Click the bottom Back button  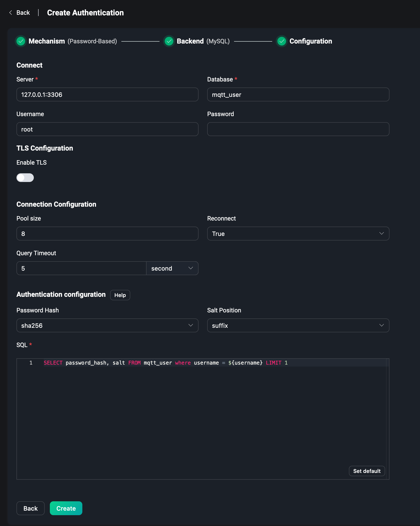pyautogui.click(x=31, y=508)
